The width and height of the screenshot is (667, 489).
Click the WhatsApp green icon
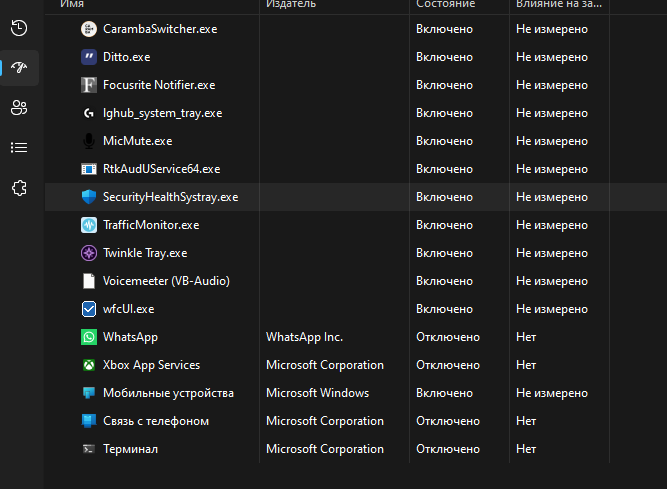[x=88, y=337]
